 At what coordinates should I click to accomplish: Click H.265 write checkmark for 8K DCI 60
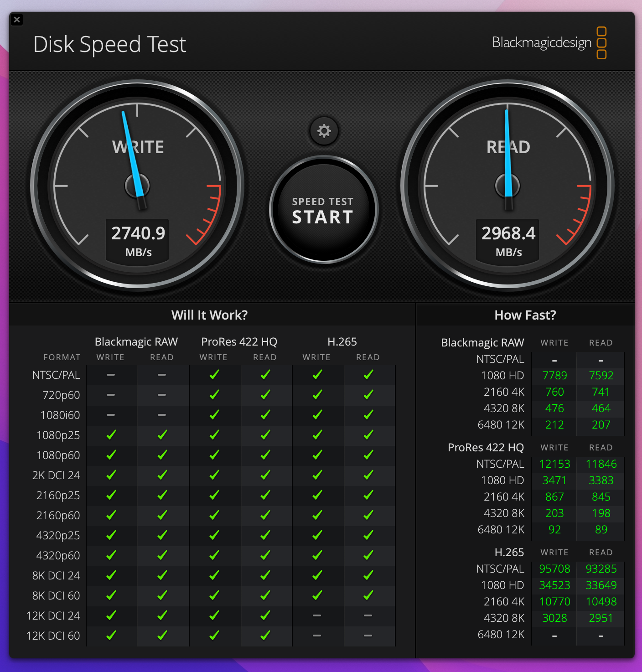pos(317,595)
